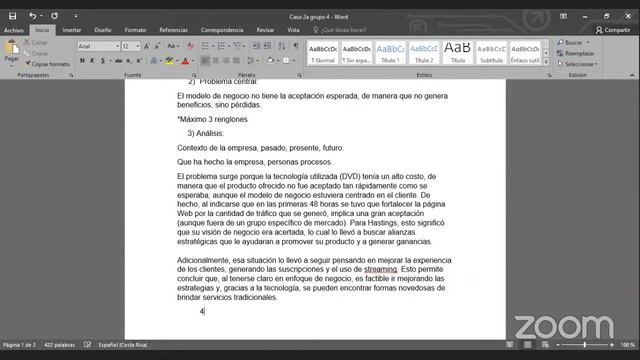Click Reemplazar
Screen dimensions: 640x360
click(x=576, y=53)
